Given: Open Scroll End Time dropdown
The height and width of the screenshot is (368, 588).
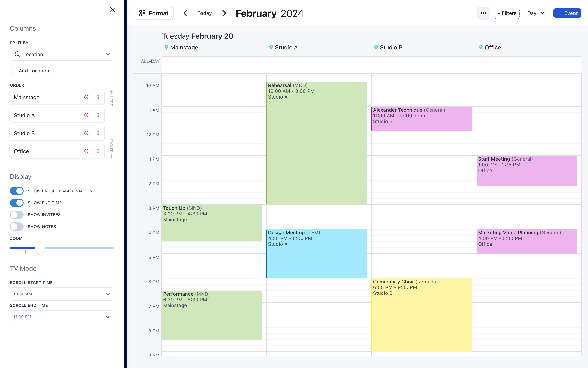Looking at the screenshot, I should click(x=62, y=317).
